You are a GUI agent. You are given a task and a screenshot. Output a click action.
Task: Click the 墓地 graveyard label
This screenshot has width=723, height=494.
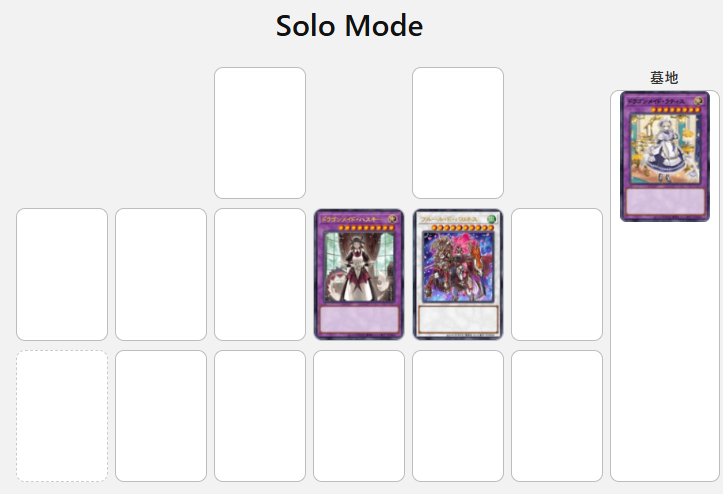pos(664,77)
